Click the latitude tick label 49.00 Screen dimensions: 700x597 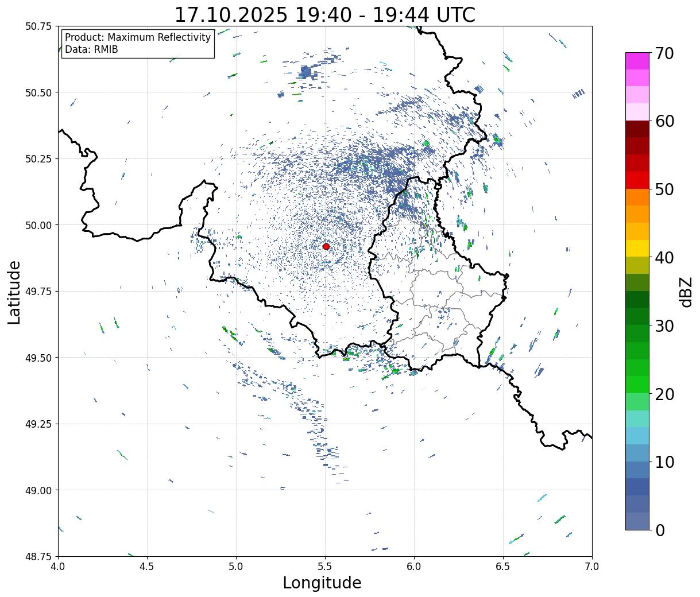[x=38, y=490]
